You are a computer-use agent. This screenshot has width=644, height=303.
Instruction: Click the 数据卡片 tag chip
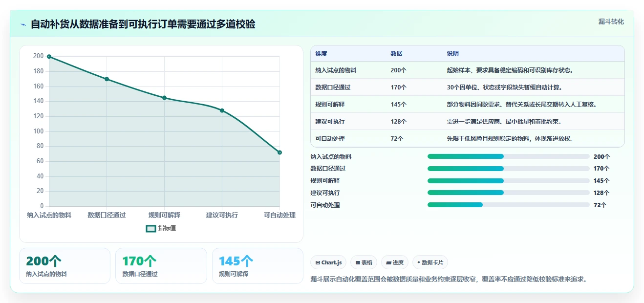click(x=430, y=262)
